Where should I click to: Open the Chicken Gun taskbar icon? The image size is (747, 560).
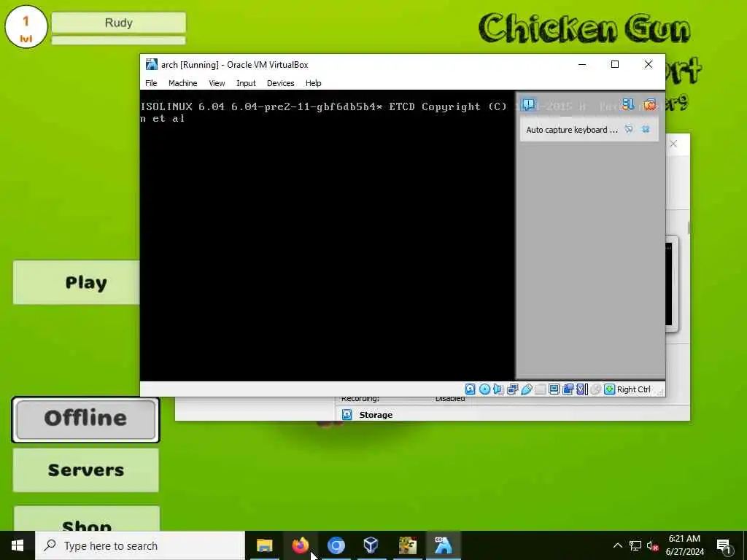click(407, 545)
